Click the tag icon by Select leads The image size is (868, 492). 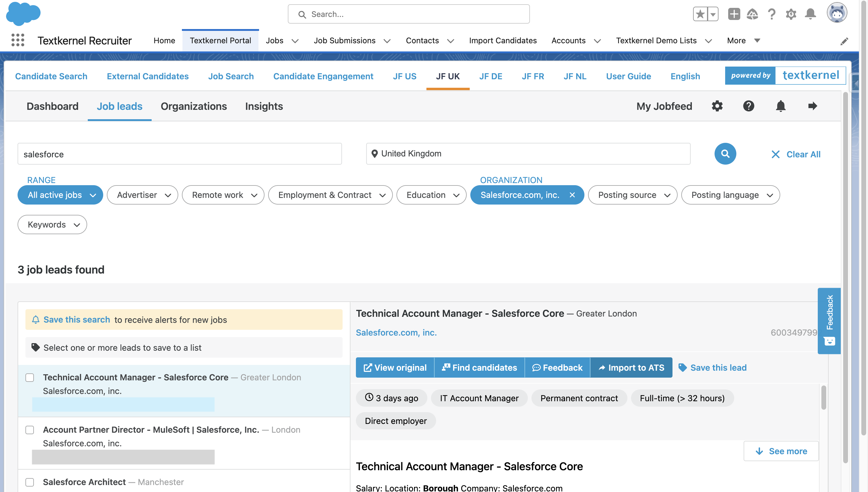(35, 347)
